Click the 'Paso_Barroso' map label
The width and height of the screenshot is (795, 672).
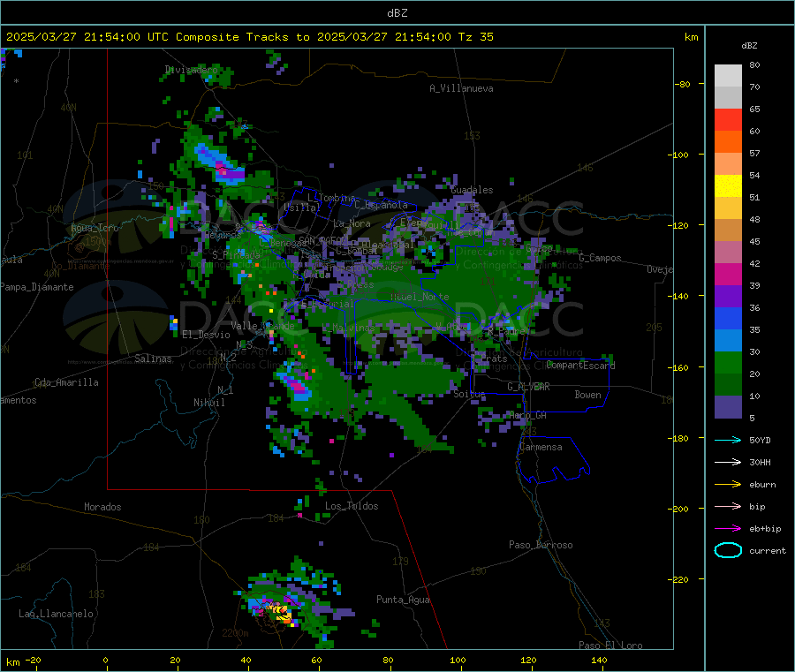point(541,546)
